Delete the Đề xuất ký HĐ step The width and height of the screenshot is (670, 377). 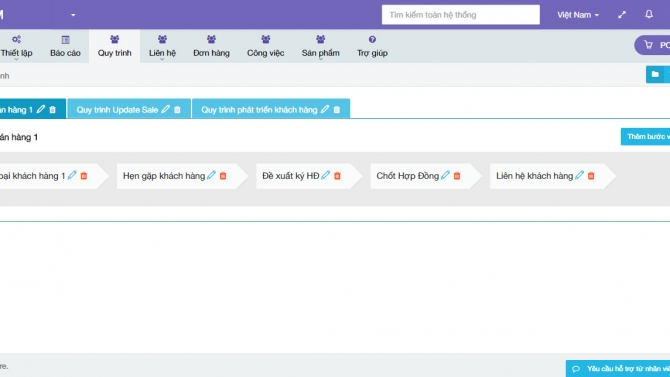point(337,176)
